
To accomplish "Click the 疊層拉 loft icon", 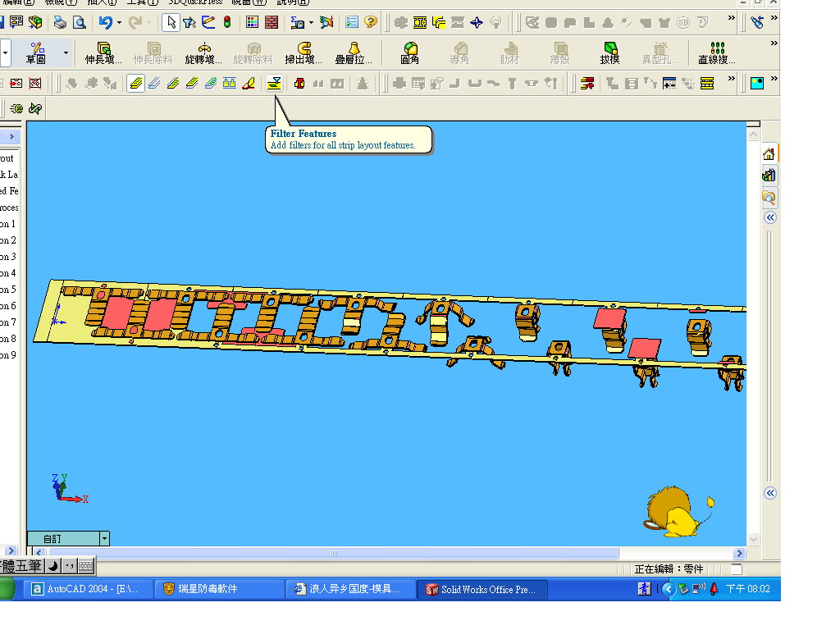I will click(x=354, y=53).
